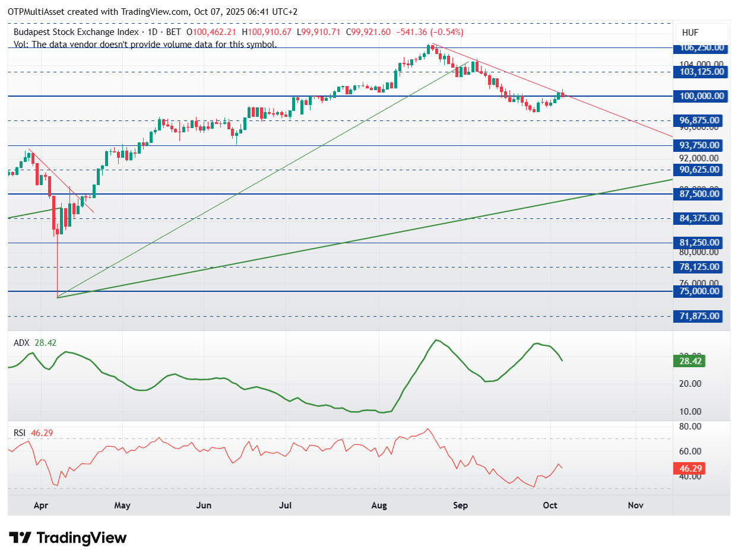Click the Aug label on time axis
Image resolution: width=738 pixels, height=560 pixels.
tap(379, 505)
